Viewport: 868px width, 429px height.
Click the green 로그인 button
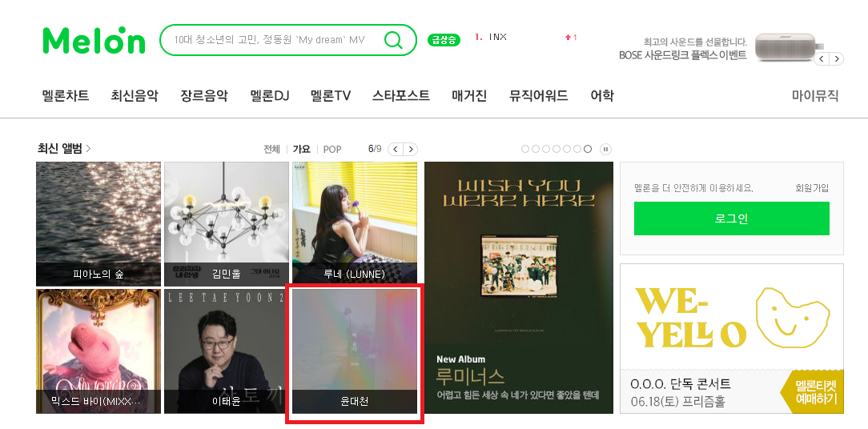(731, 218)
